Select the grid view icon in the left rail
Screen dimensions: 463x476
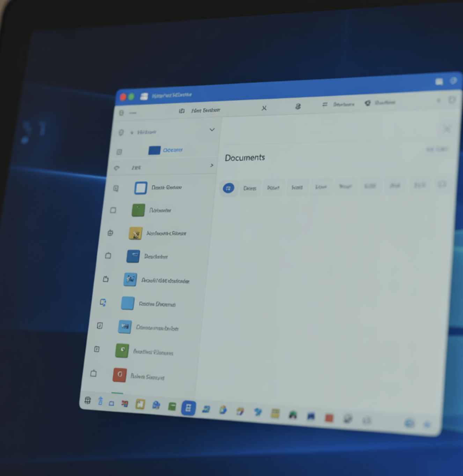(120, 151)
